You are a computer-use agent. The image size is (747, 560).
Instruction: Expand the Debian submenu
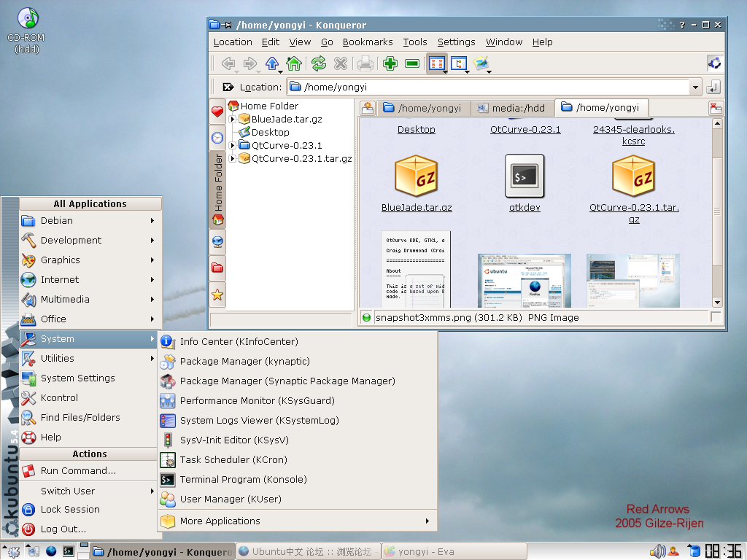(90, 220)
